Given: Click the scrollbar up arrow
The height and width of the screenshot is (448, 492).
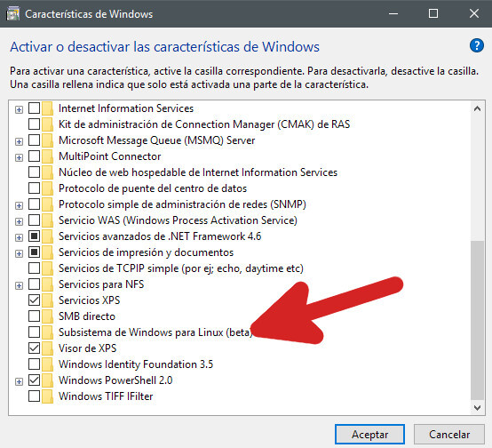Looking at the screenshot, I should click(477, 108).
